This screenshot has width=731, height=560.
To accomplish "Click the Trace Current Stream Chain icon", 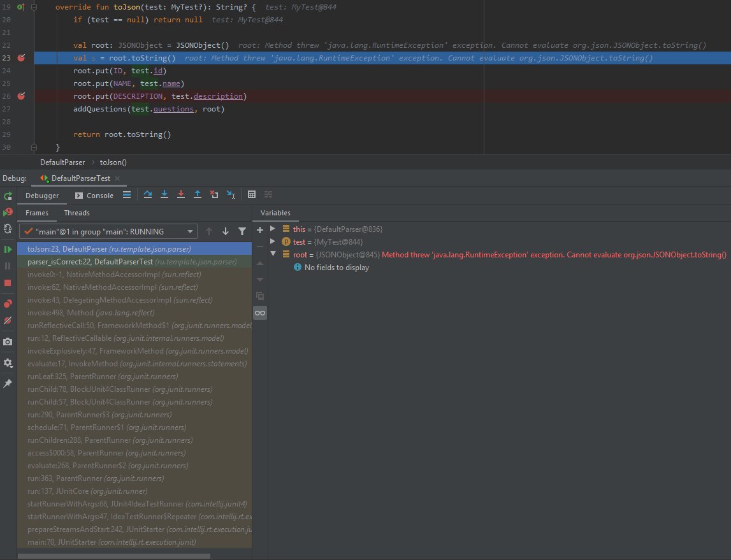I will (x=268, y=195).
